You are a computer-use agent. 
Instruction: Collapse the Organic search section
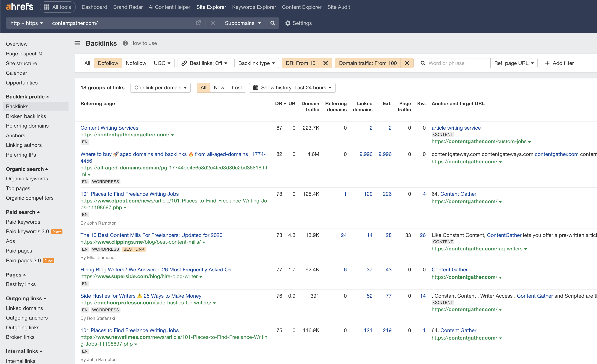click(27, 169)
